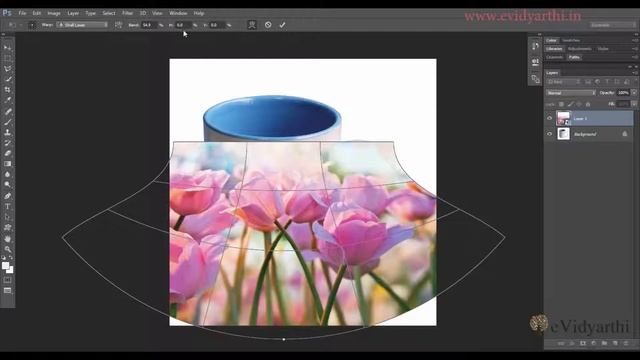Click the foreground color swatch

pos(5,266)
